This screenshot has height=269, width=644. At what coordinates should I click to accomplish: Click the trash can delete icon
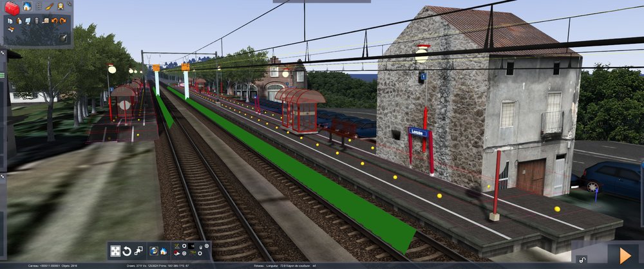click(37, 21)
